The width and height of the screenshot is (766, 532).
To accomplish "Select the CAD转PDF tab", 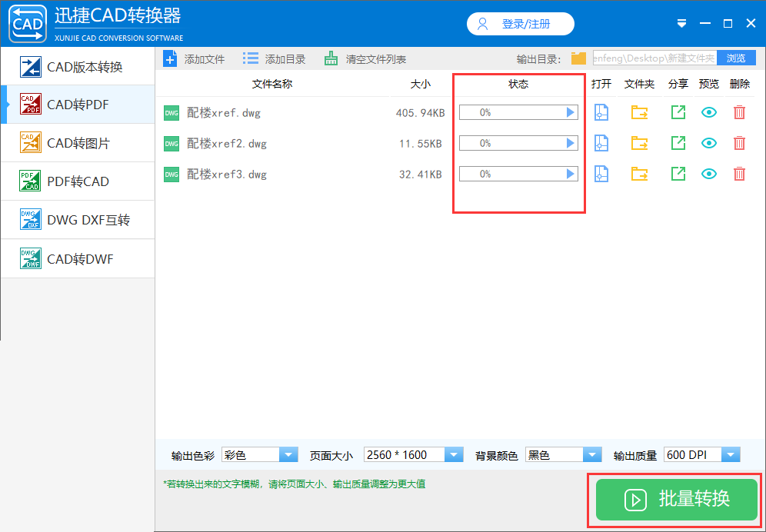I will (78, 105).
